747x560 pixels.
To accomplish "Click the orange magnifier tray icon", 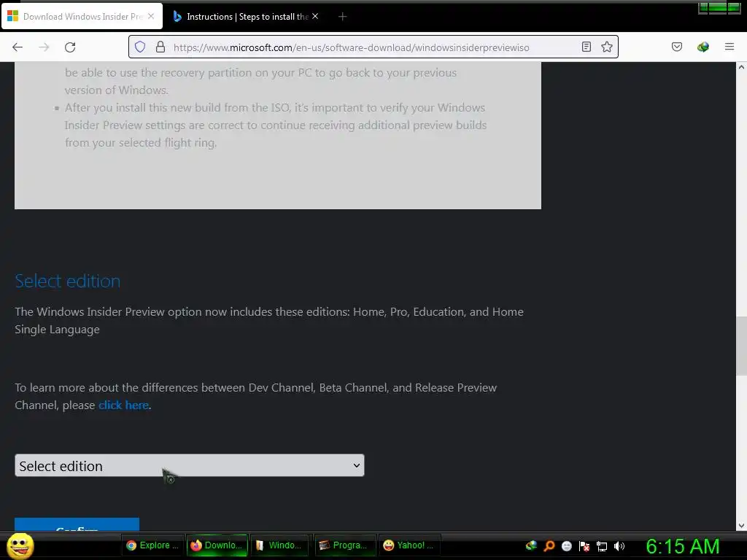I will tap(549, 545).
